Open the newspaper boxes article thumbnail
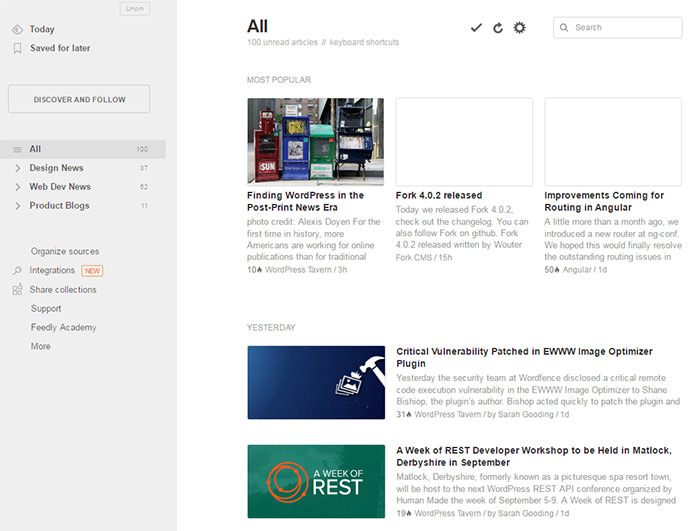The height and width of the screenshot is (531, 700). point(316,142)
